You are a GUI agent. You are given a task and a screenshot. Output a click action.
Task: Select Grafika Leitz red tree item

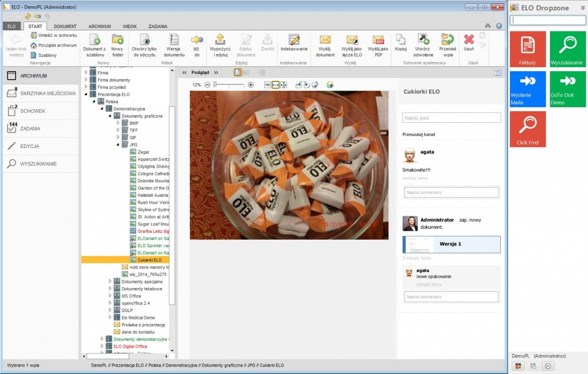(149, 231)
